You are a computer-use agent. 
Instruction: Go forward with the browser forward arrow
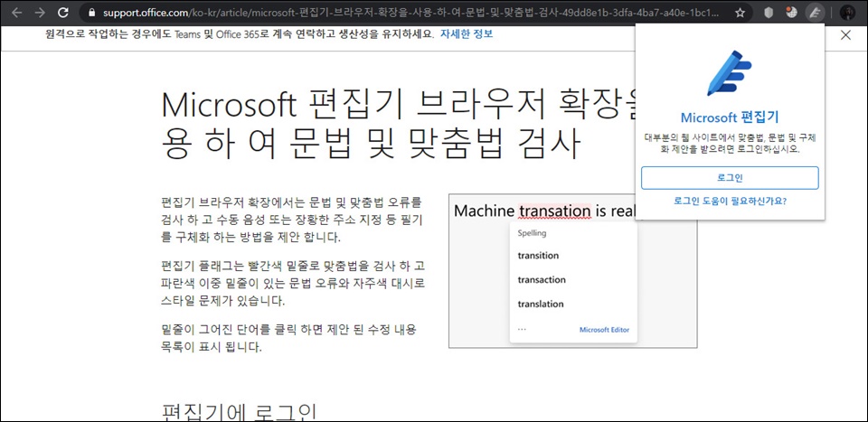click(40, 13)
